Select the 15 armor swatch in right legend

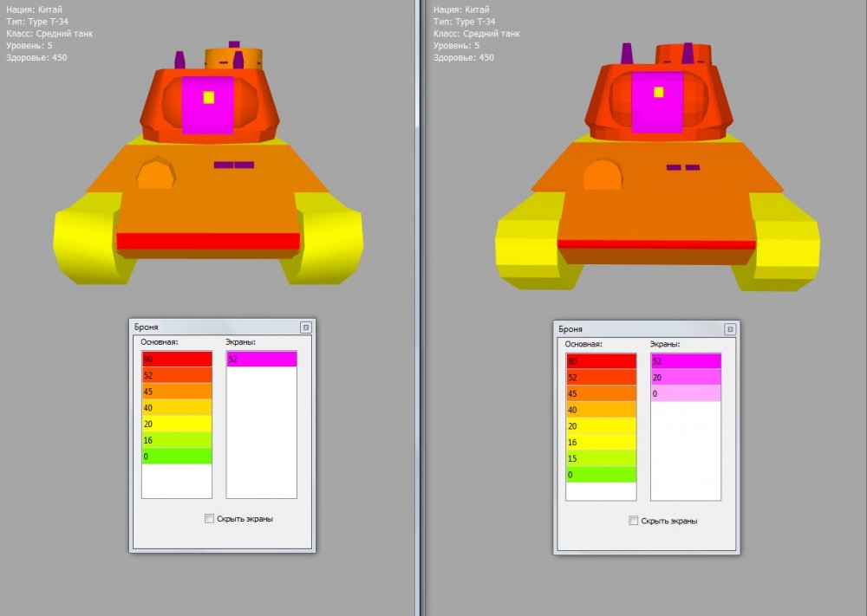click(x=601, y=458)
